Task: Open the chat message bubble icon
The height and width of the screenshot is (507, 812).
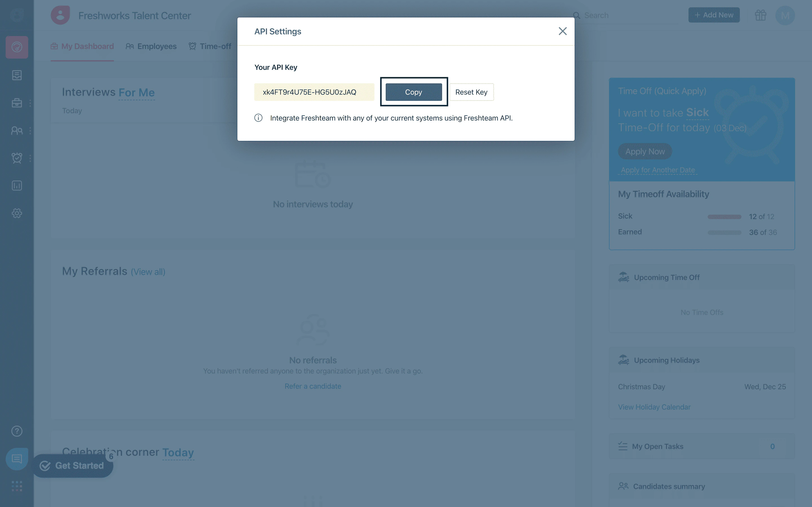Action: pos(17,459)
